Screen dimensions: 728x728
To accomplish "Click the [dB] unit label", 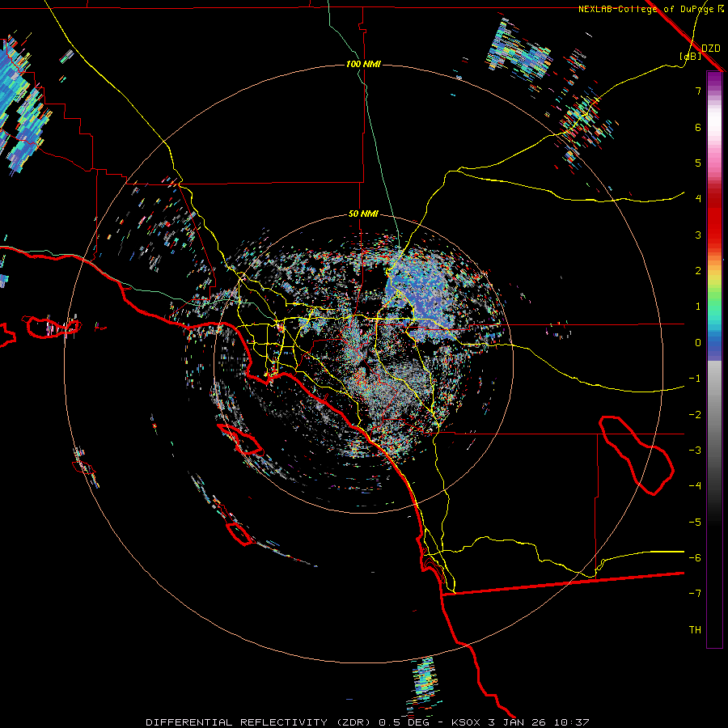I will point(691,56).
